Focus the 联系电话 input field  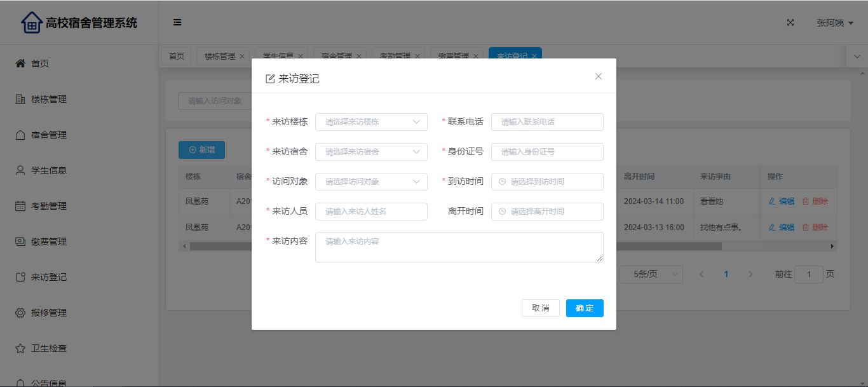pos(547,122)
